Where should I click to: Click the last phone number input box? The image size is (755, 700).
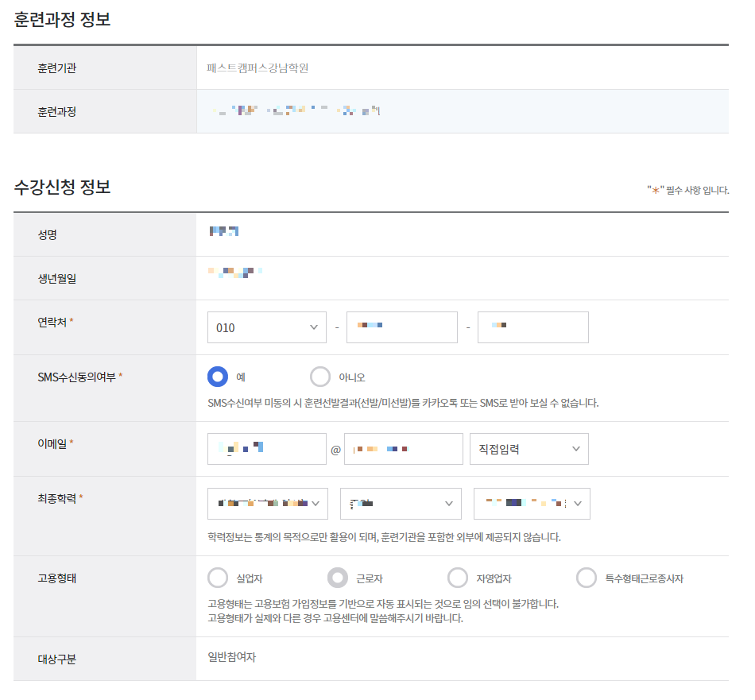coord(532,327)
